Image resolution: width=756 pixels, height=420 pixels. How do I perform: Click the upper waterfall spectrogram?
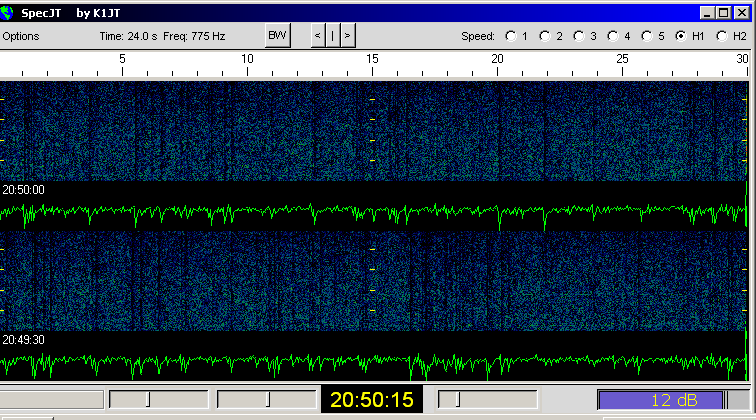coord(374,131)
